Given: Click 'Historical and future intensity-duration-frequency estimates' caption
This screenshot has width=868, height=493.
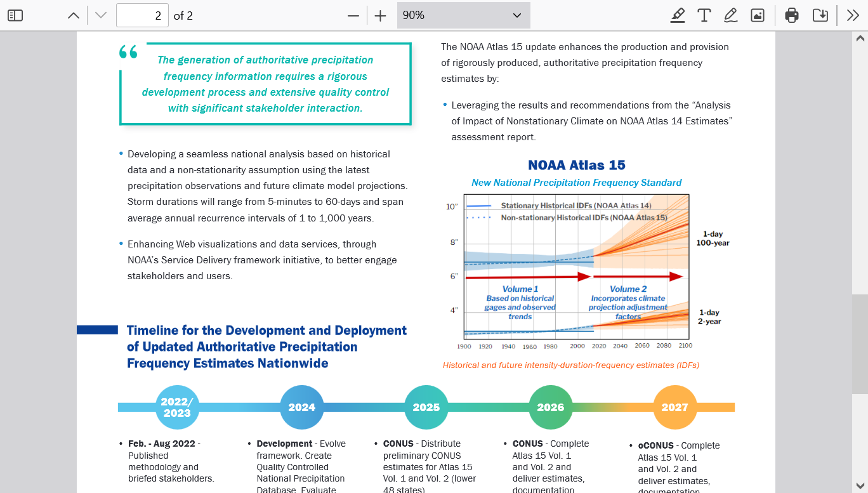Looking at the screenshot, I should pos(571,365).
